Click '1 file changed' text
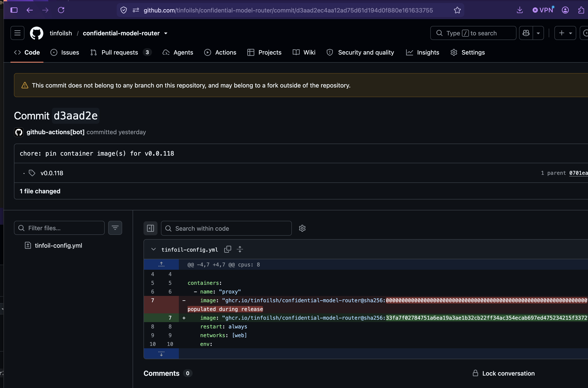This screenshot has width=588, height=388. [x=40, y=191]
